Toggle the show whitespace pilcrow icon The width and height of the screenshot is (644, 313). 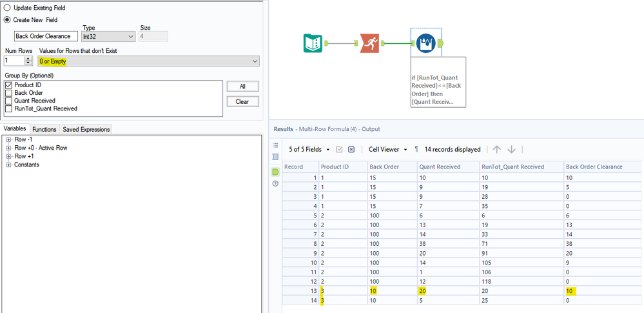[416, 150]
